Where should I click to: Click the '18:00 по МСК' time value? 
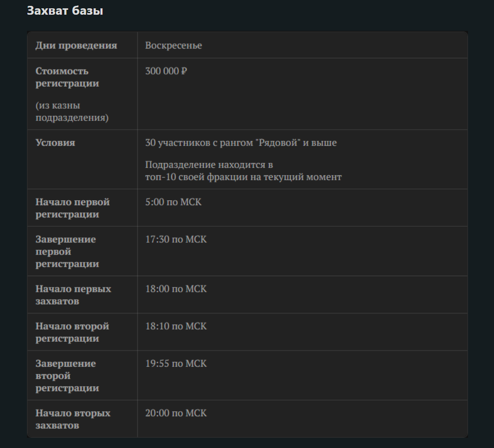176,289
